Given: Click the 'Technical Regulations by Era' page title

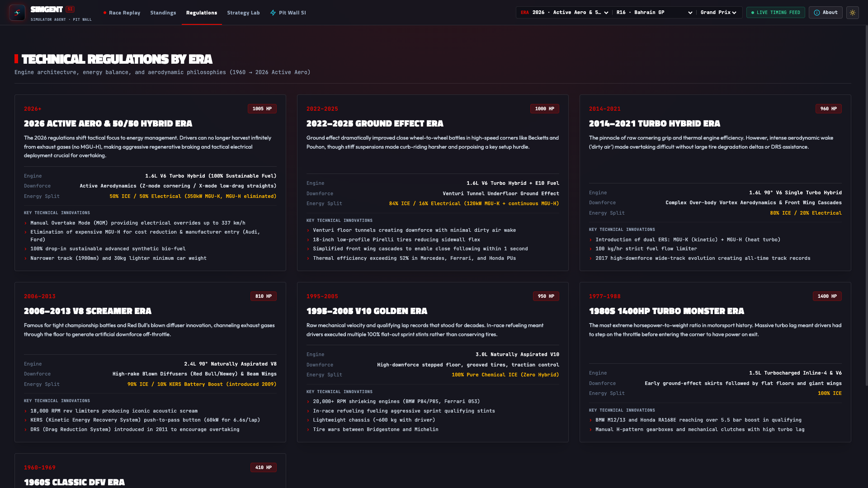Looking at the screenshot, I should pyautogui.click(x=117, y=59).
